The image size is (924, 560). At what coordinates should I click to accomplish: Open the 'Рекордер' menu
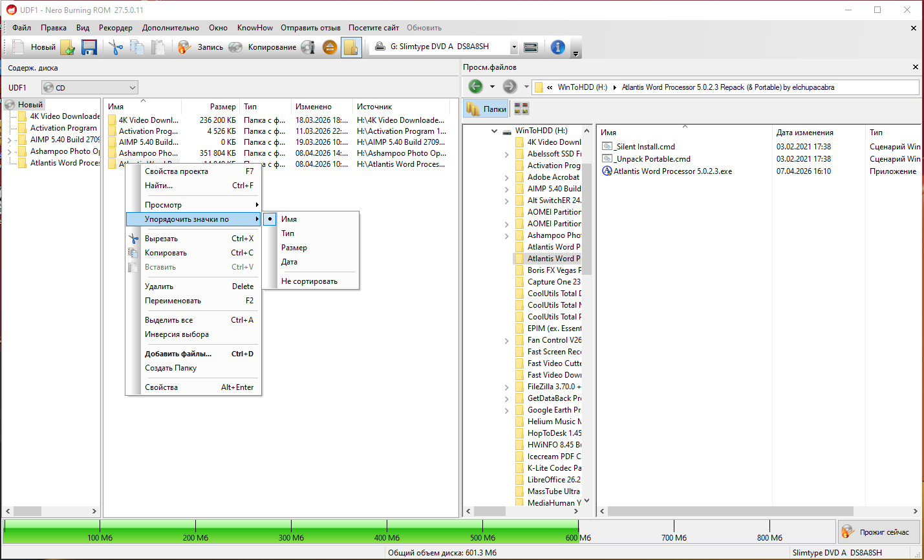click(x=115, y=28)
